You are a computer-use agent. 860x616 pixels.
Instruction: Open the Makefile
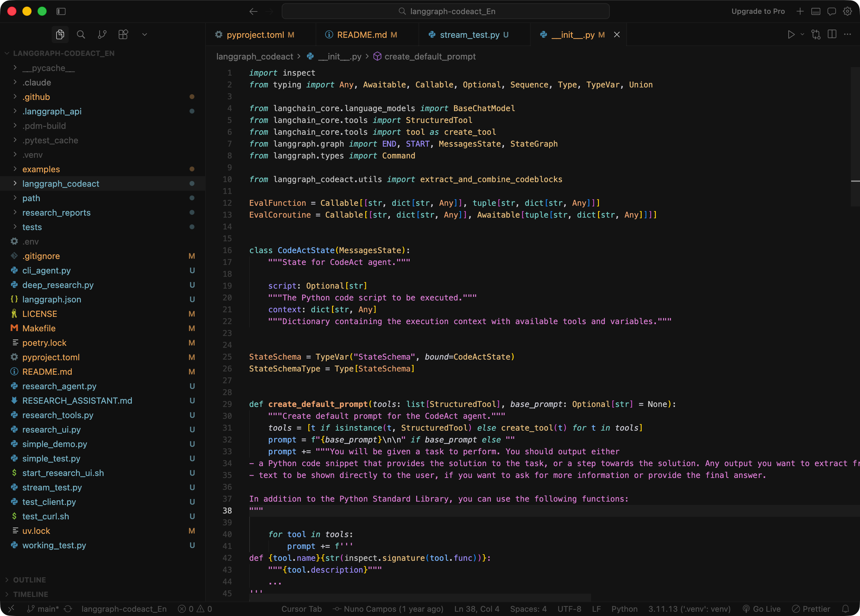(102, 328)
